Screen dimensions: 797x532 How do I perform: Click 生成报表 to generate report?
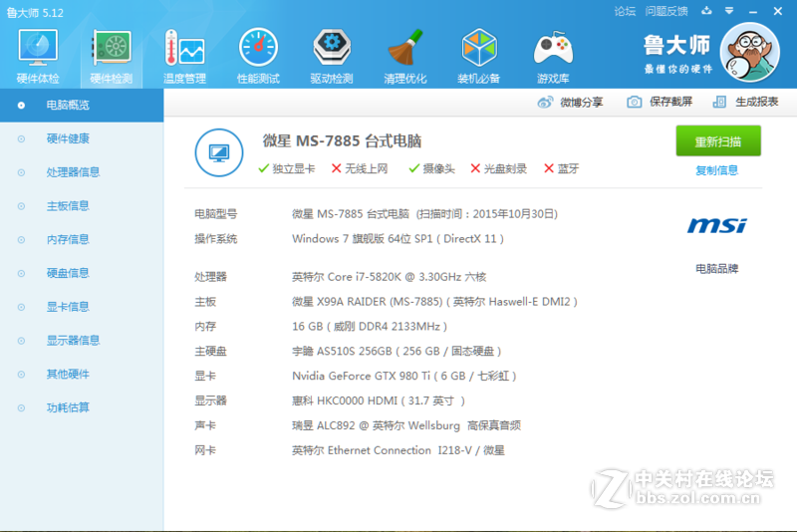pos(746,102)
